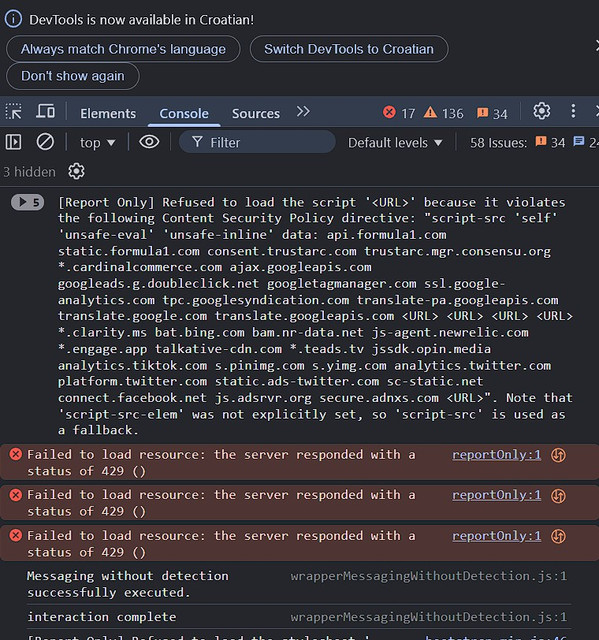The height and width of the screenshot is (640, 599).
Task: Open the Default levels dropdown
Action: (x=395, y=143)
